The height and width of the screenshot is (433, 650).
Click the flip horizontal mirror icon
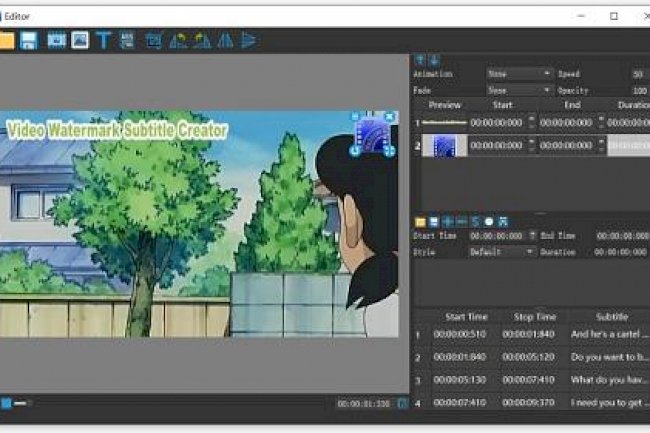[226, 41]
